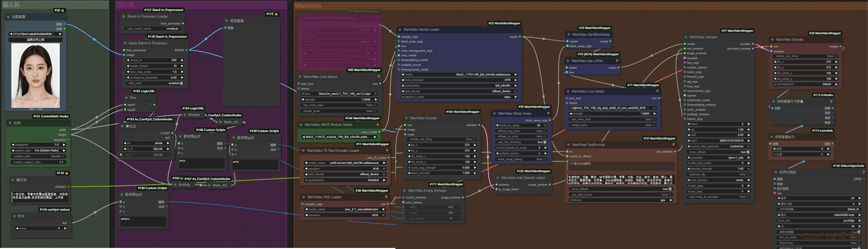868x249 pixels.
Task: Click the WanVideo group title
Action: (308, 6)
